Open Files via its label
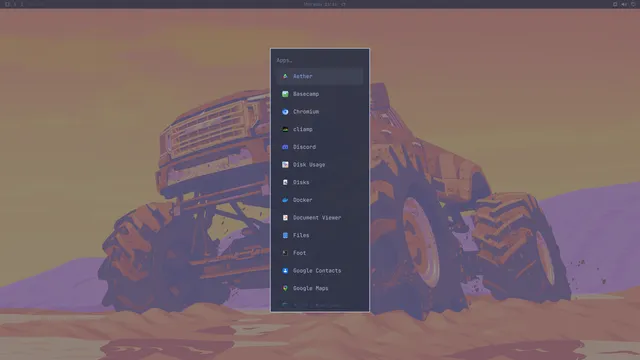 [x=301, y=236]
